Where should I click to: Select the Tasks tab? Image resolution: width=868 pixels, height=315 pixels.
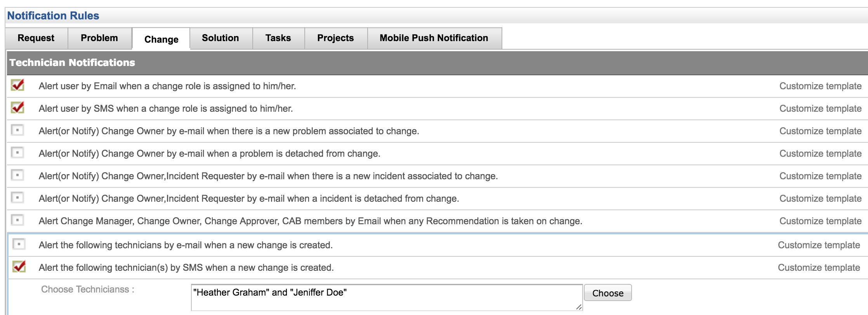278,38
